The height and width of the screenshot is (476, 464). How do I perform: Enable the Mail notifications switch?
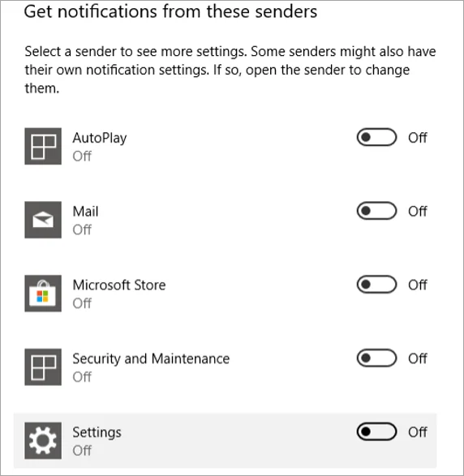[376, 211]
